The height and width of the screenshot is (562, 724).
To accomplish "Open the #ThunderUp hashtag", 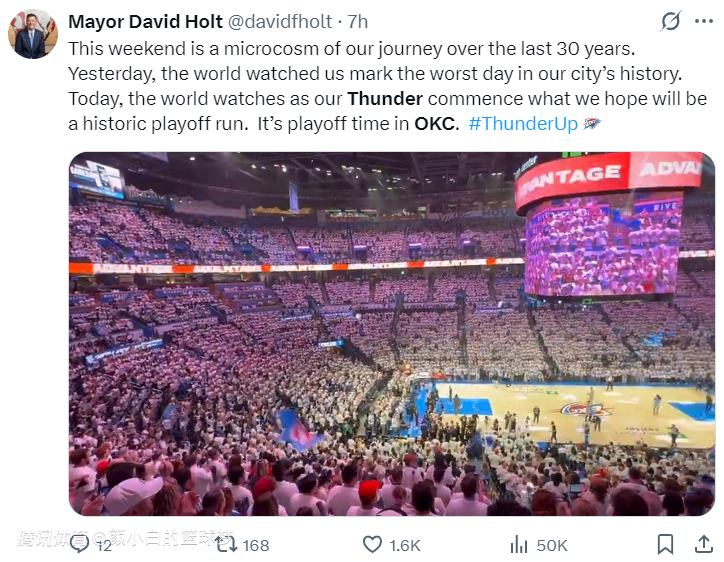I will (x=521, y=124).
